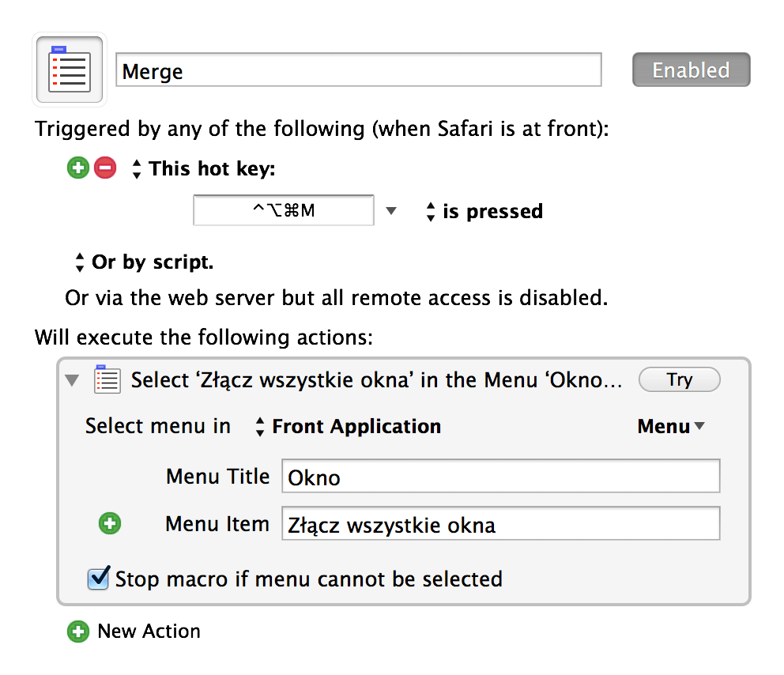Edit the Menu Item 'Złącz wszystkie okna' field
Image resolution: width=784 pixels, height=675 pixels.
pyautogui.click(x=500, y=523)
